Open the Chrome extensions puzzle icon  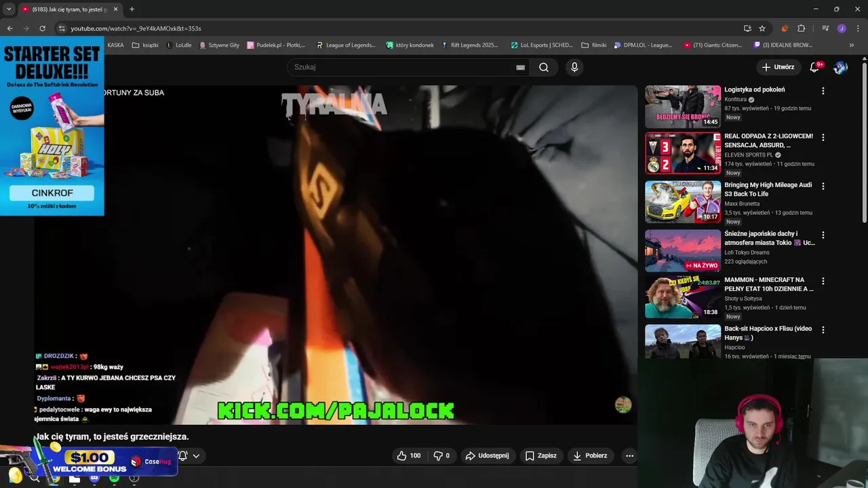click(801, 28)
